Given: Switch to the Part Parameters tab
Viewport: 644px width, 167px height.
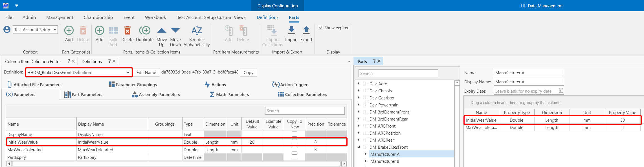Looking at the screenshot, I should click(x=83, y=95).
